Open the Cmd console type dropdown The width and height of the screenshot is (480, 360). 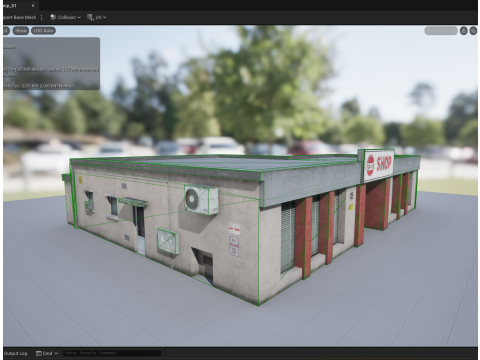pos(47,353)
